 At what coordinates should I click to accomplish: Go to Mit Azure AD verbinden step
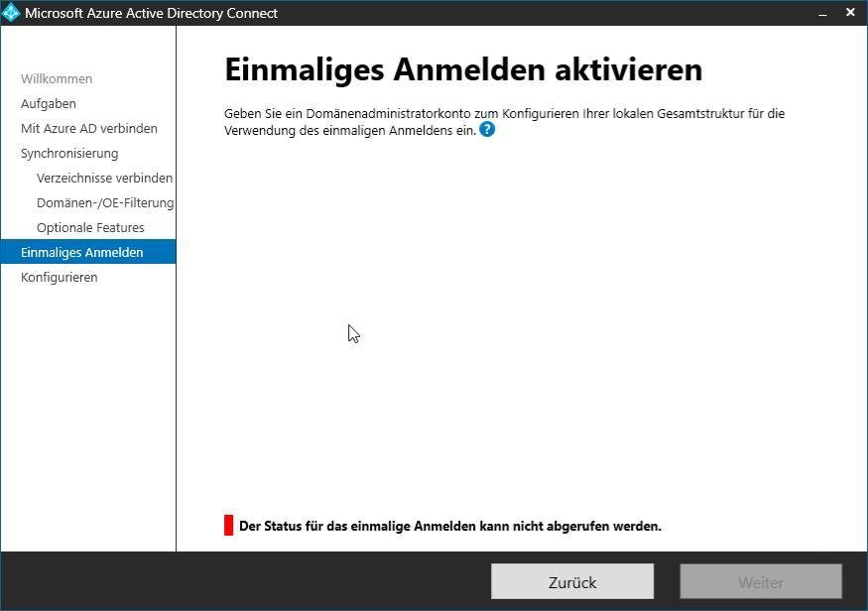[x=88, y=128]
